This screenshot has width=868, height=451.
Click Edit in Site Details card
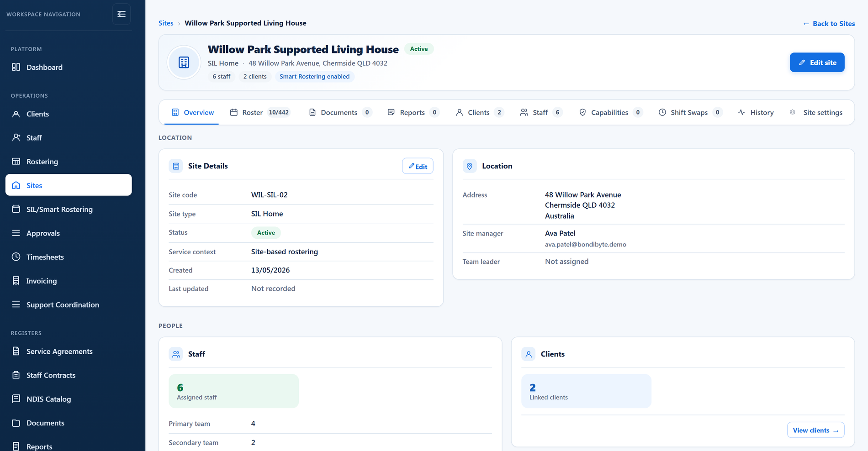coord(418,166)
